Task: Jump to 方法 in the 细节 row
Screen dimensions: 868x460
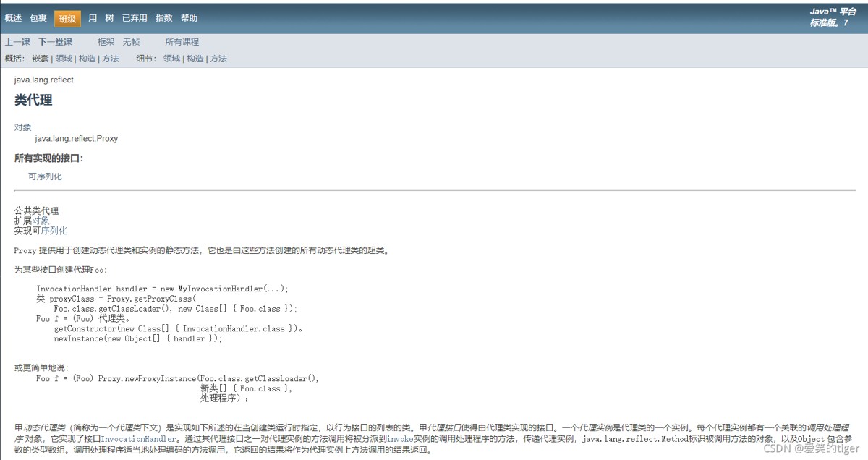Action: [x=218, y=59]
